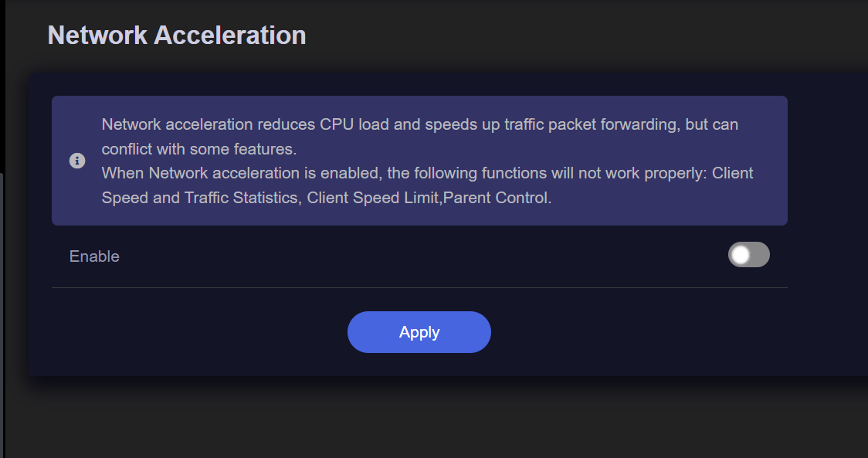Viewport: 868px width, 458px height.
Task: Click the empty card area left of Apply
Action: [193, 332]
